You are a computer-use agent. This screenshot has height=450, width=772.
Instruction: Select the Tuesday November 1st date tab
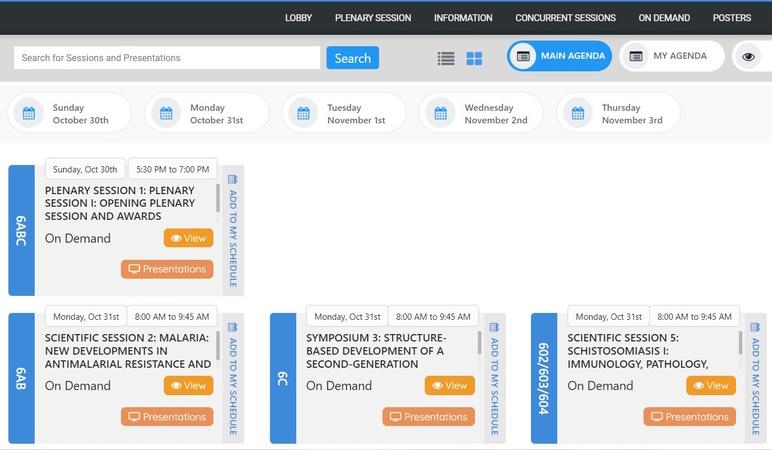[344, 113]
